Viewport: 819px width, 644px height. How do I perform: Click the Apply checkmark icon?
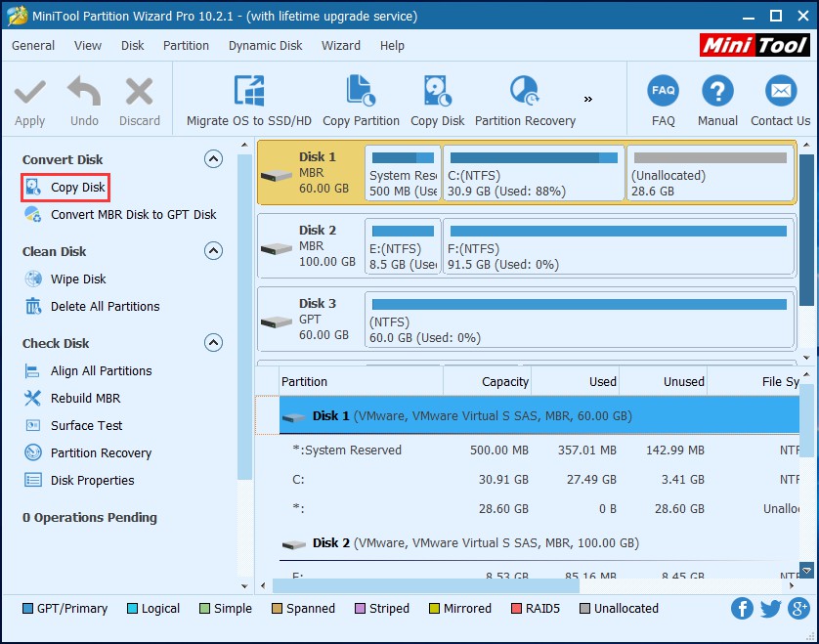click(29, 92)
